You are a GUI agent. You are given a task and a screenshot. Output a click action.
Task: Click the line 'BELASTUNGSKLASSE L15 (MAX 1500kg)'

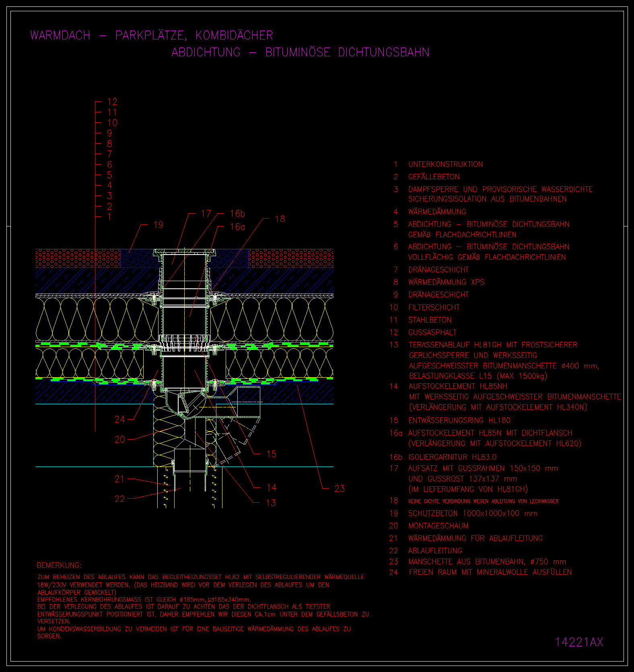click(x=478, y=376)
